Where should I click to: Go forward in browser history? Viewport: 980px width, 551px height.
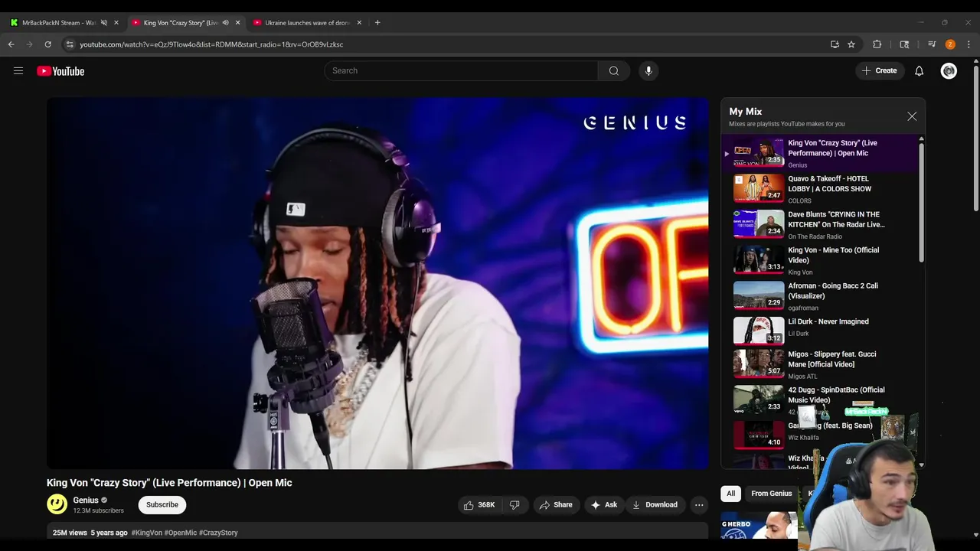click(x=30, y=44)
